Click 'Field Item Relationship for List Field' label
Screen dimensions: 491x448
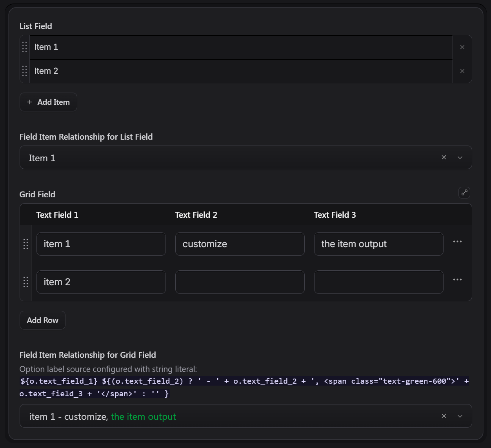[86, 137]
